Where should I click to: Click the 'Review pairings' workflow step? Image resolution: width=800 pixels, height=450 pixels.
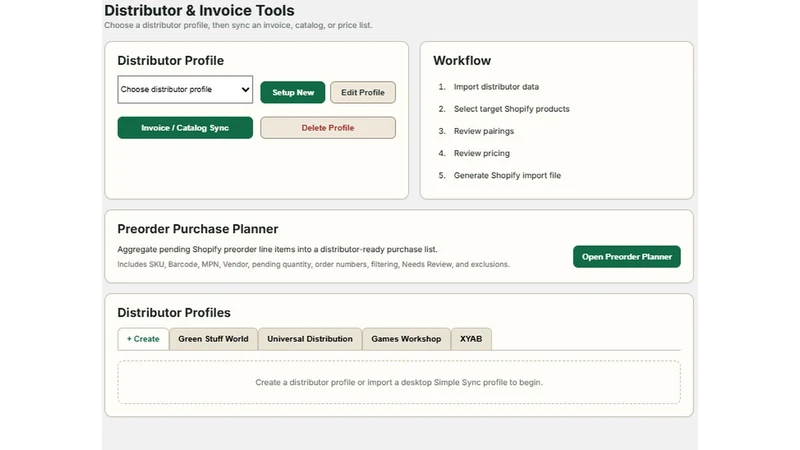click(484, 131)
